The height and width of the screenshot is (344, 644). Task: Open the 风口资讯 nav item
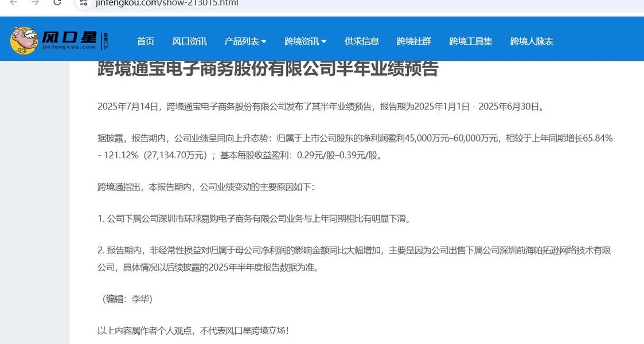point(189,41)
